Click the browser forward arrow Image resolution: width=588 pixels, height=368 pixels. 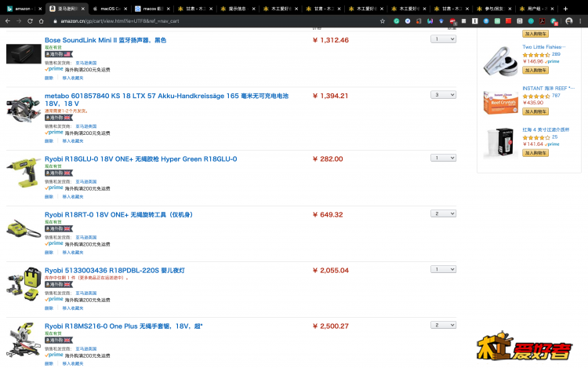19,21
